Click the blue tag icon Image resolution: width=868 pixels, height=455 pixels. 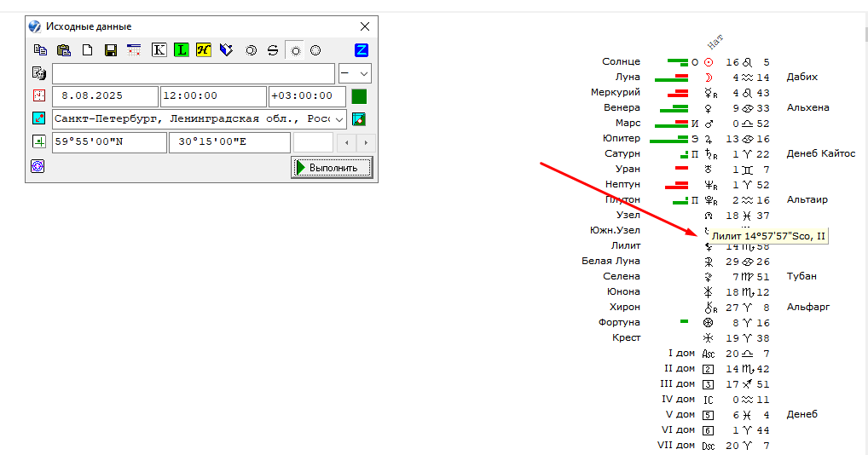pyautogui.click(x=227, y=50)
